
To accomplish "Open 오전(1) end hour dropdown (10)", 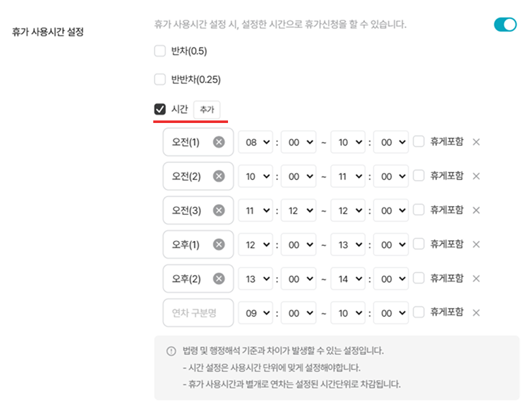I will click(x=348, y=142).
